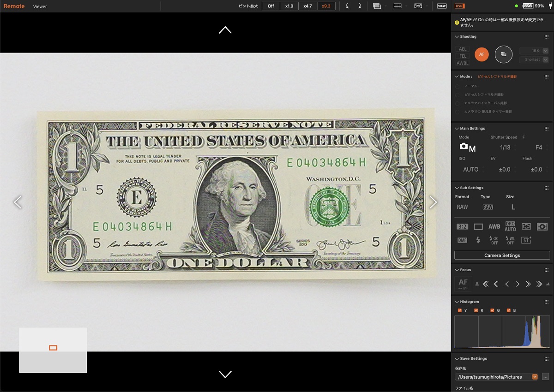Viewport: 554px width, 392px height.
Task: Open the 3:2 aspect ratio setting
Action: tap(462, 226)
